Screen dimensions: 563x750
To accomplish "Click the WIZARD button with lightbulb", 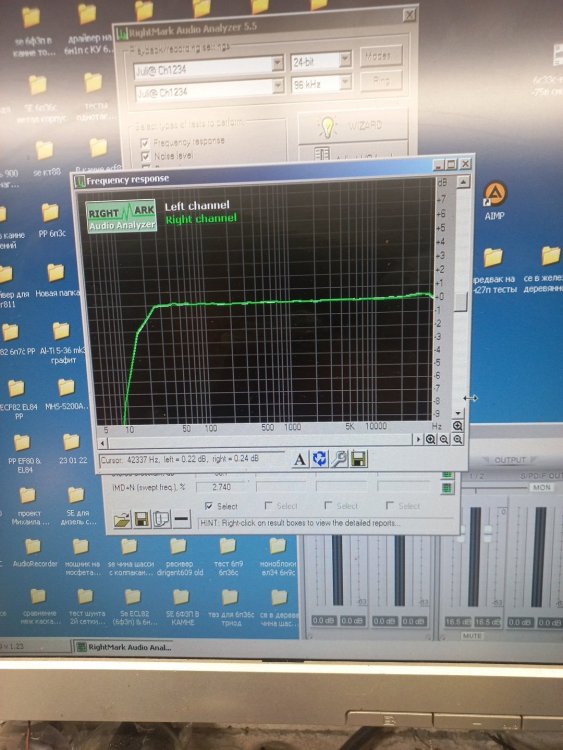I will (353, 126).
